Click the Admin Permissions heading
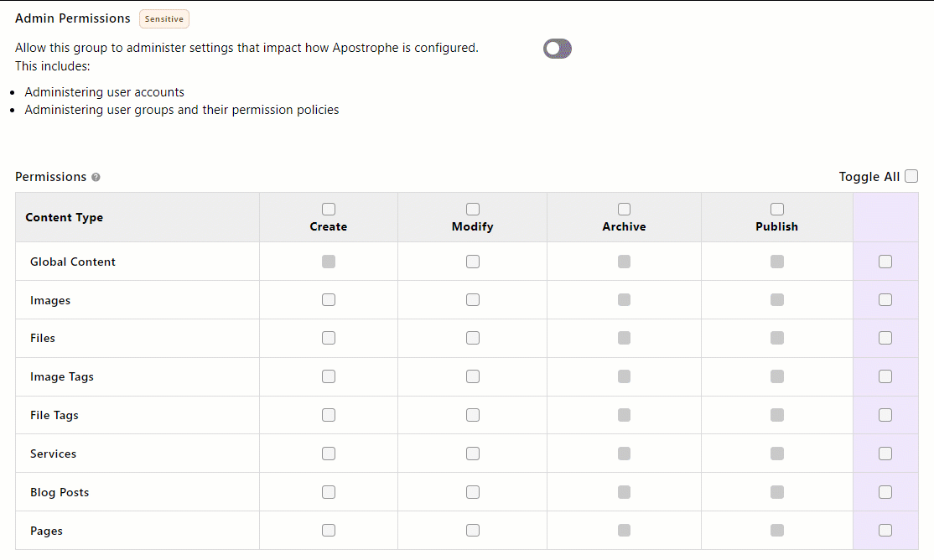The height and width of the screenshot is (560, 934). [73, 18]
